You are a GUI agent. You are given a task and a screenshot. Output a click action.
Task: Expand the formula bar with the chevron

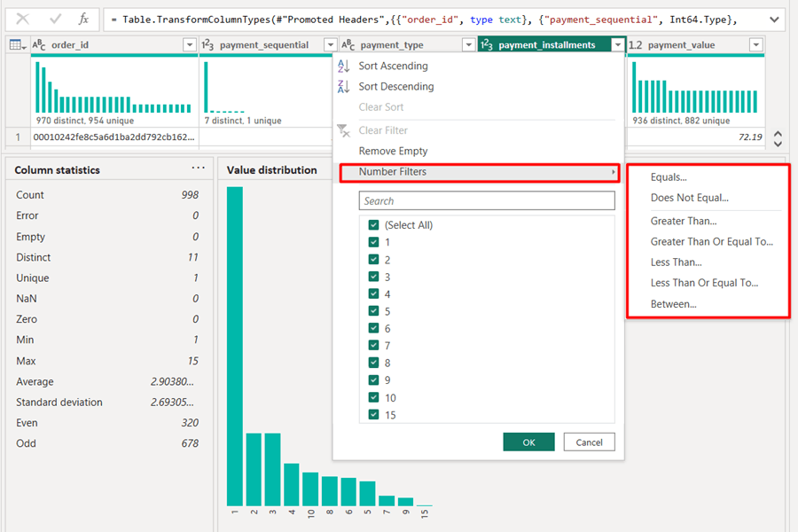[774, 20]
